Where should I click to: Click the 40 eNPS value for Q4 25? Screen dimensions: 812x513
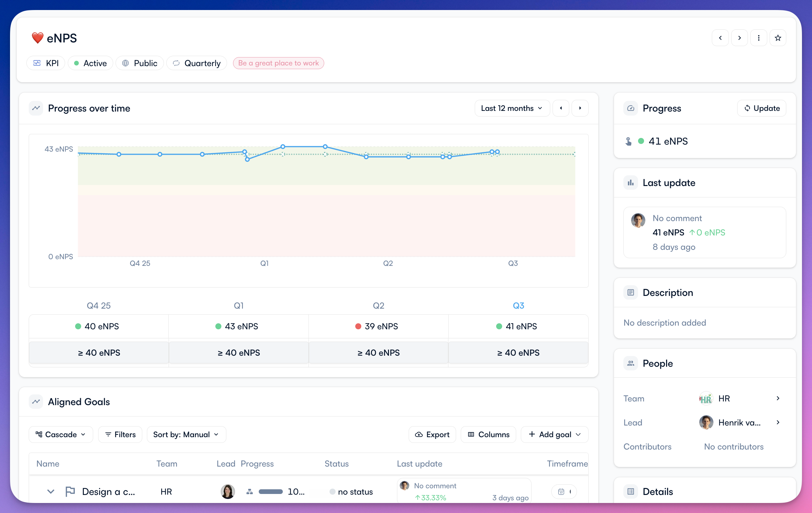pos(101,326)
